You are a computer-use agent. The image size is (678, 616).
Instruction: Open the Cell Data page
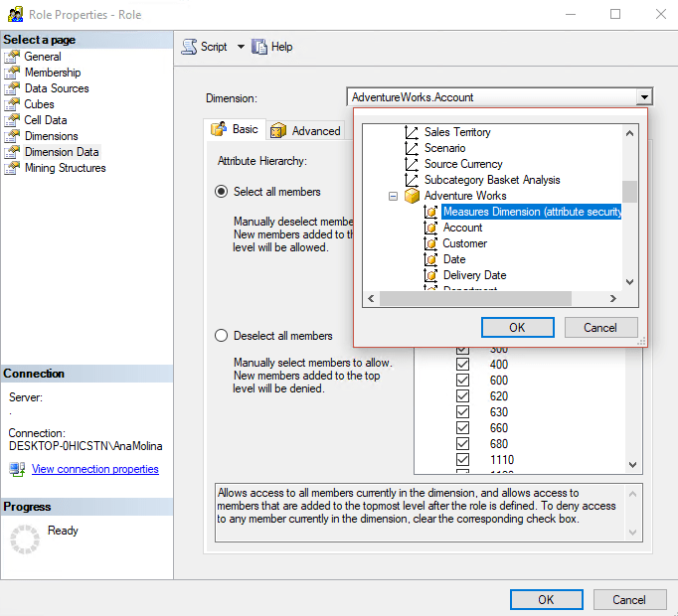coord(46,120)
